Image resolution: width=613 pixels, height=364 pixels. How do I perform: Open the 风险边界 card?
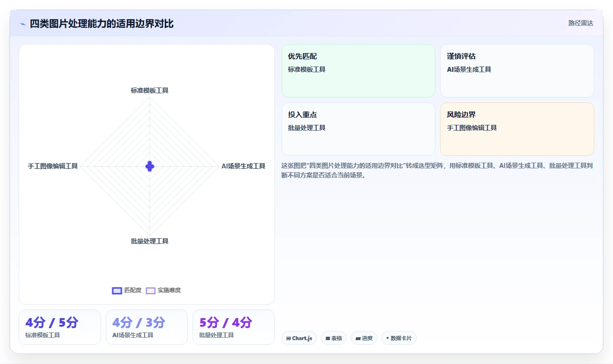click(517, 129)
